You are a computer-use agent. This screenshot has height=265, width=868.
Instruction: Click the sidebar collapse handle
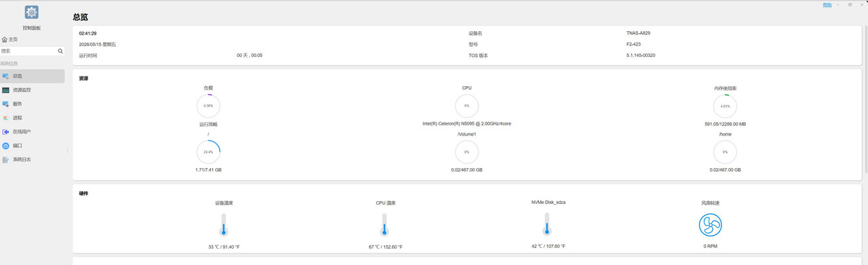[x=67, y=151]
